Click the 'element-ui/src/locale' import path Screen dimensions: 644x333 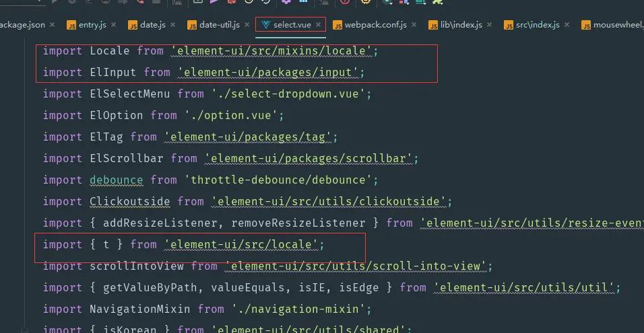pos(241,245)
